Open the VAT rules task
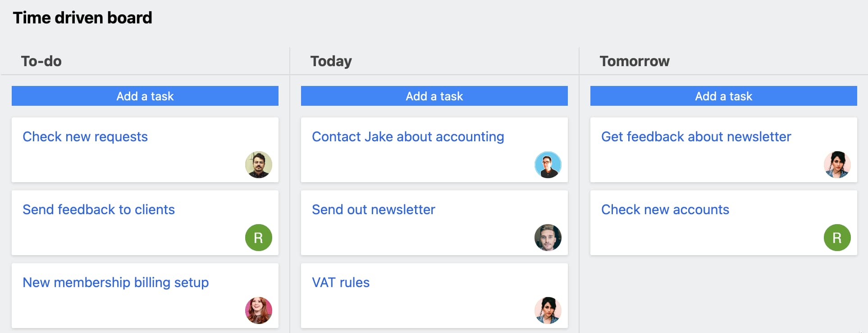The height and width of the screenshot is (333, 868). 341,283
